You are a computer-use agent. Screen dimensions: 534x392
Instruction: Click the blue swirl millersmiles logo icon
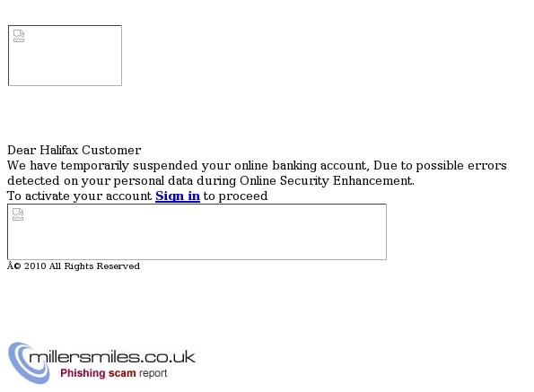click(28, 362)
